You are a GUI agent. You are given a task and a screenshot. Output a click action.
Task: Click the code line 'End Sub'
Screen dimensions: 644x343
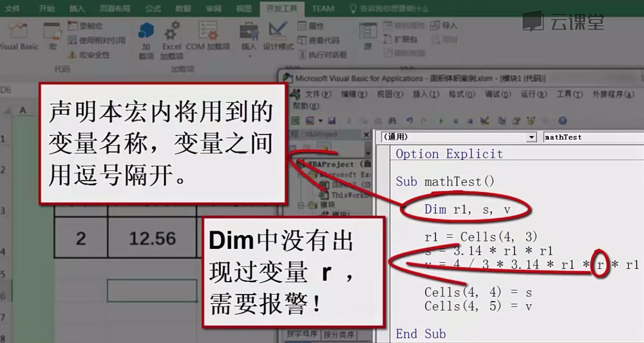(420, 333)
